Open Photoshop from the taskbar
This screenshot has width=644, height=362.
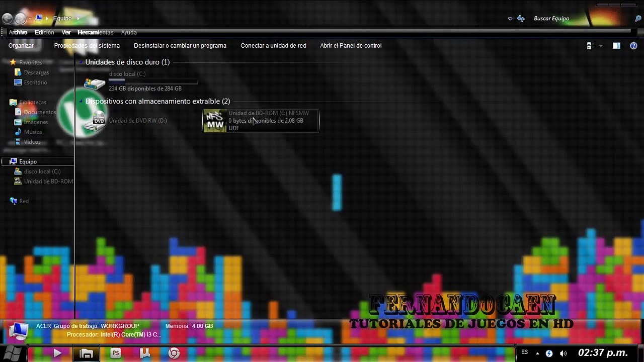click(116, 353)
